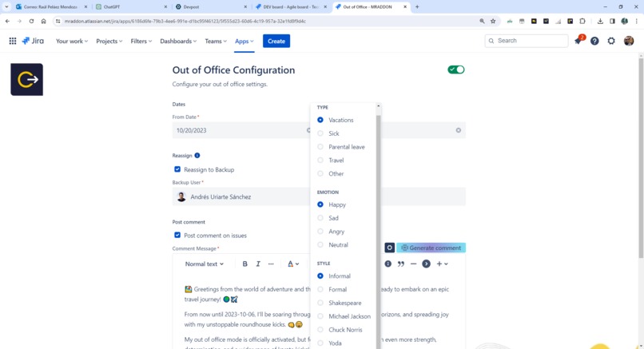Select Other type radio button

click(x=320, y=173)
